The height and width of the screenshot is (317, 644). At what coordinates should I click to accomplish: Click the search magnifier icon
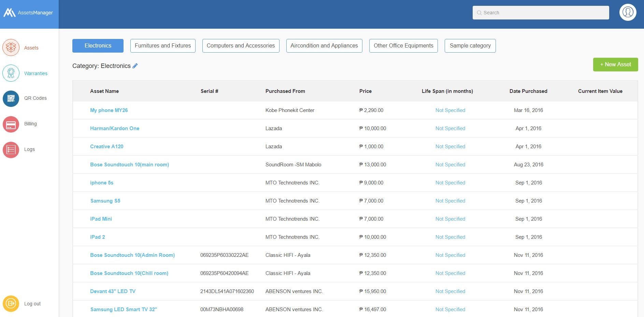[x=480, y=12]
